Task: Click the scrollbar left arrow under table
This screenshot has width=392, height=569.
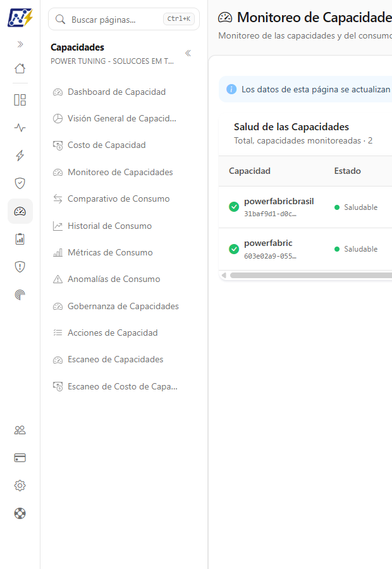Action: coord(224,276)
